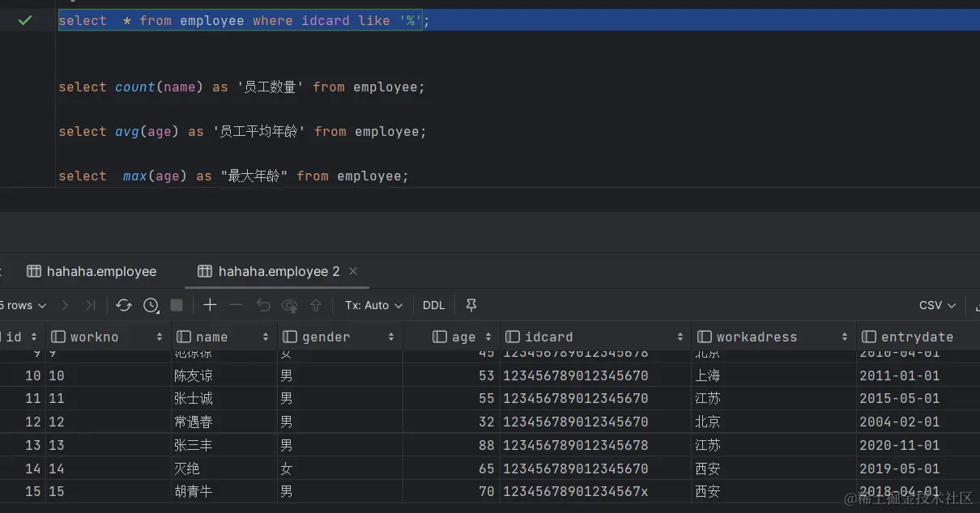The width and height of the screenshot is (980, 513).
Task: Click the DDL button
Action: click(434, 305)
